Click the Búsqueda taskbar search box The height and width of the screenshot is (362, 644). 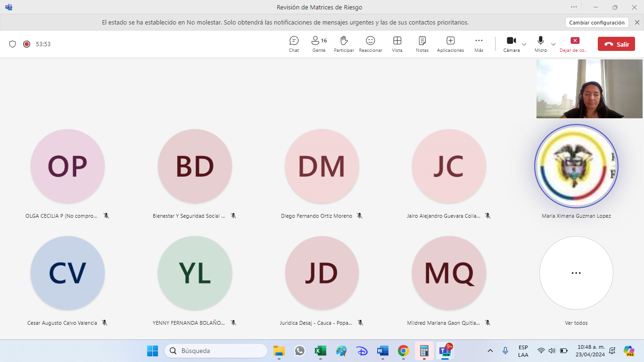(216, 351)
